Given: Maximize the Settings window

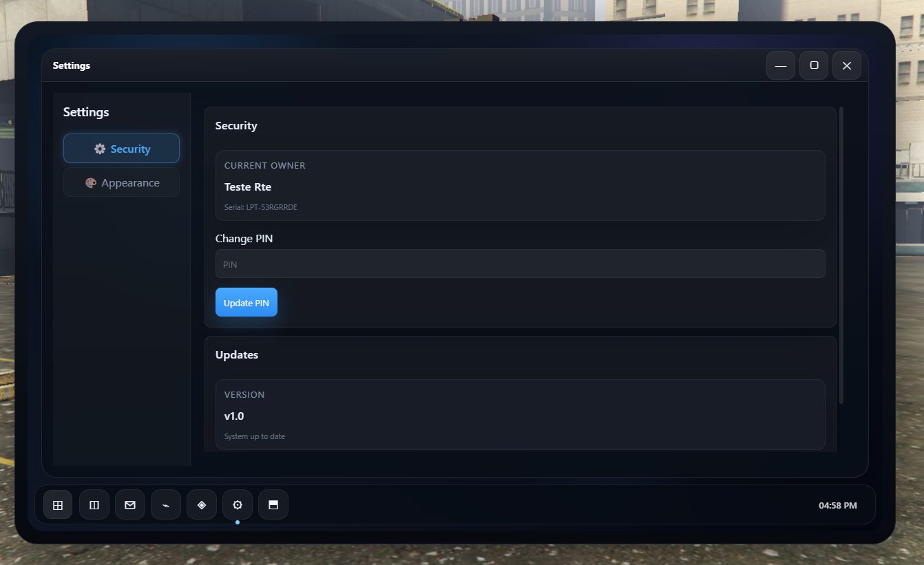Looking at the screenshot, I should [814, 65].
